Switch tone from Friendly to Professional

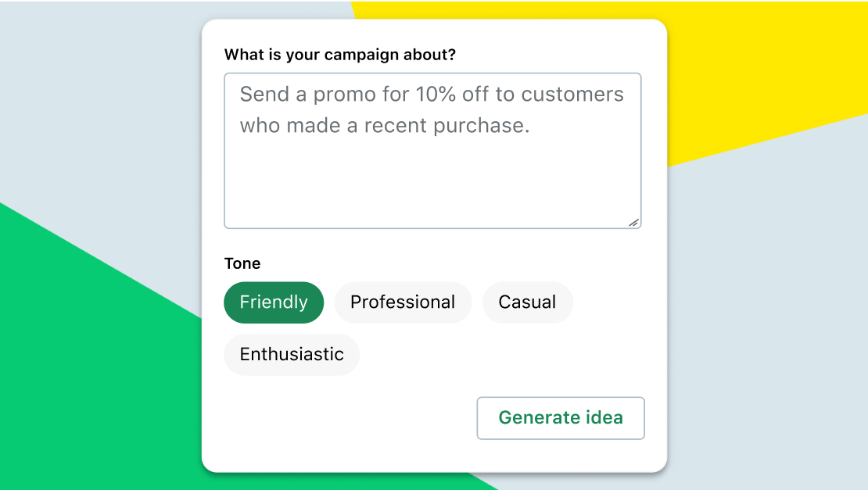coord(403,302)
